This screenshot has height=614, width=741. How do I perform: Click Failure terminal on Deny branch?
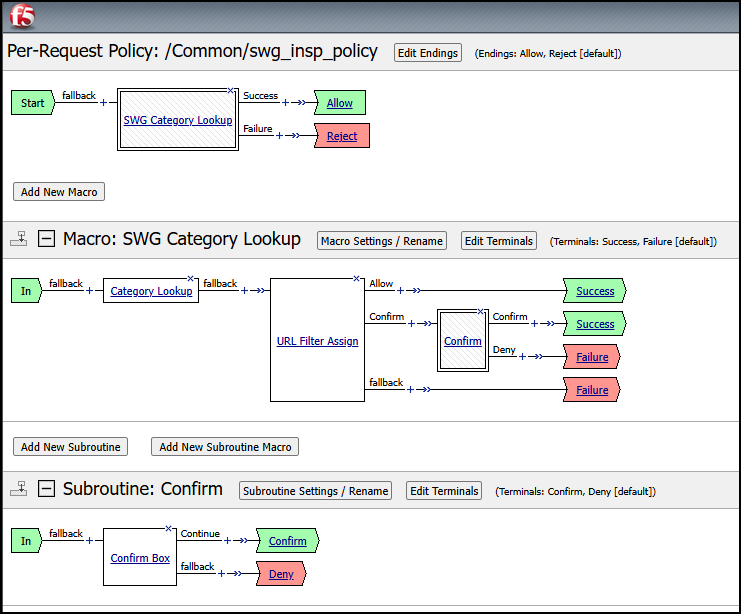592,357
